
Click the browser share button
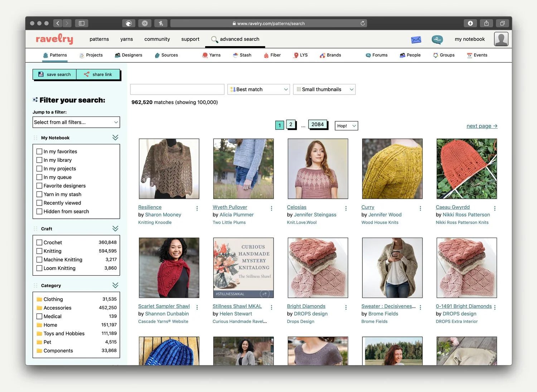click(x=487, y=23)
